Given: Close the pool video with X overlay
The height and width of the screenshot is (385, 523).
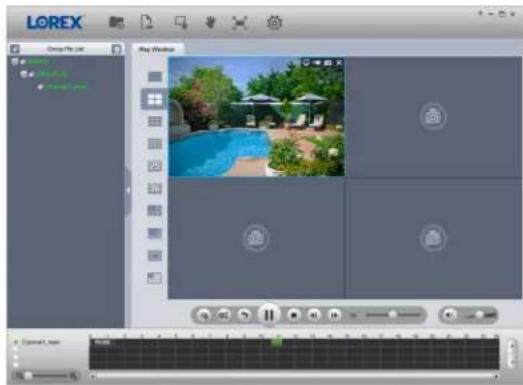Looking at the screenshot, I should pyautogui.click(x=339, y=62).
